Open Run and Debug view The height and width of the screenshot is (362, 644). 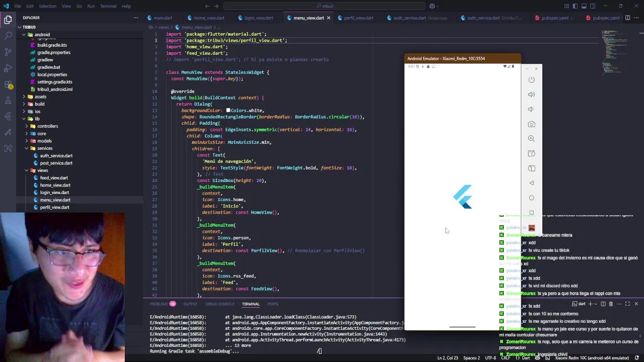(8, 68)
